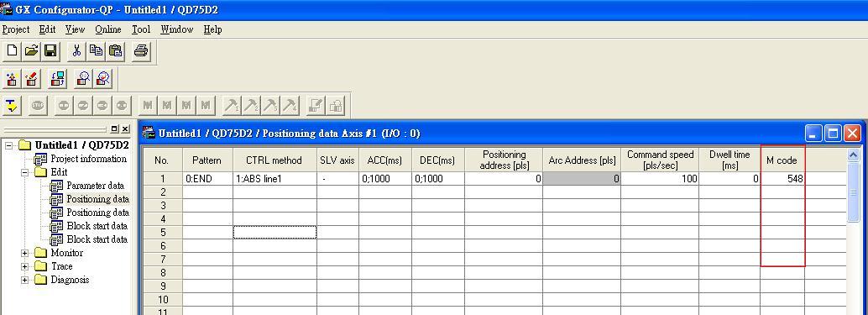Image resolution: width=868 pixels, height=315 pixels.
Task: Expand the Diagnosis folder
Action: [x=25, y=280]
